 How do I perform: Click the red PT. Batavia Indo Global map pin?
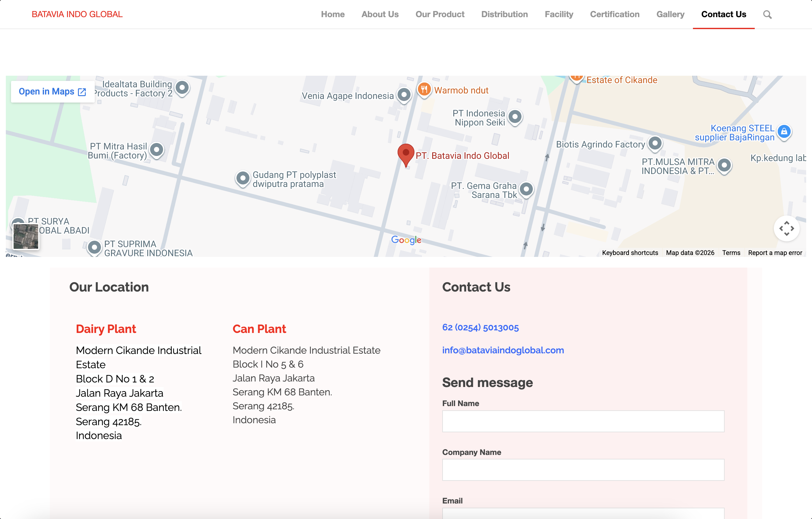[x=406, y=155]
